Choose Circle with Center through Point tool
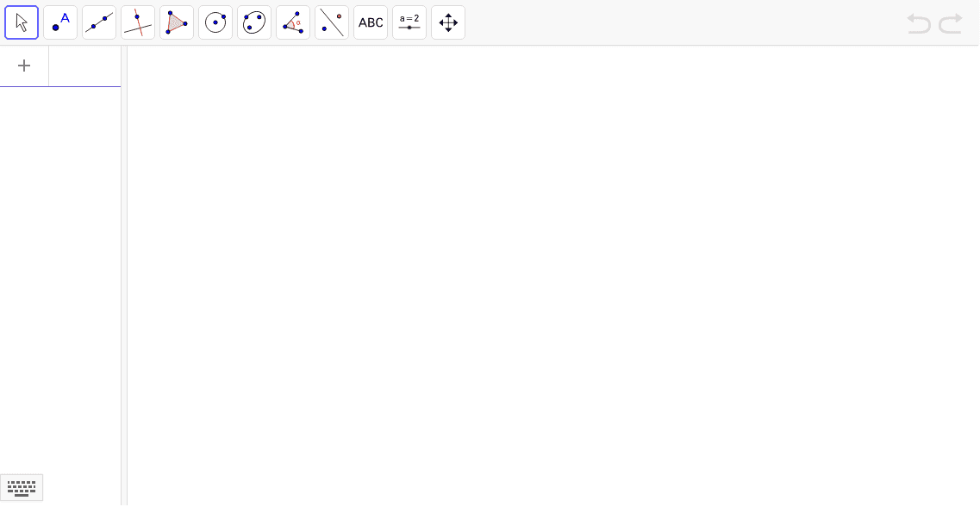Viewport: 980px width, 507px height. pos(215,22)
